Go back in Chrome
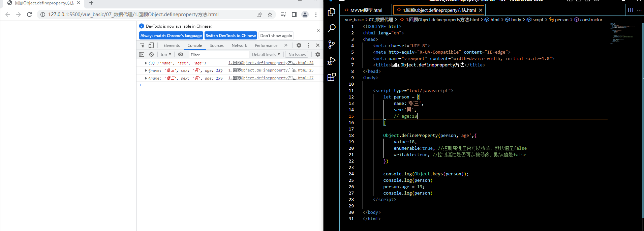The height and width of the screenshot is (231, 644). tap(8, 15)
